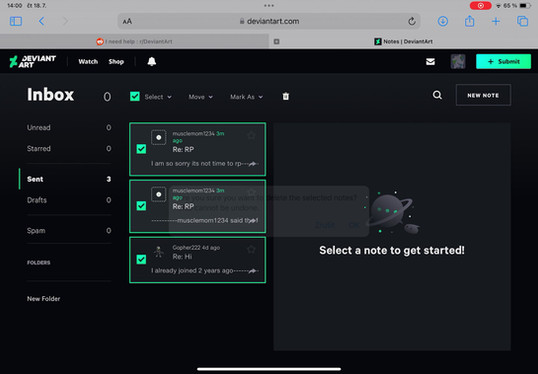538x374 pixels.
Task: Click reply arrow on 'I am so sorry' note
Action: pyautogui.click(x=253, y=164)
